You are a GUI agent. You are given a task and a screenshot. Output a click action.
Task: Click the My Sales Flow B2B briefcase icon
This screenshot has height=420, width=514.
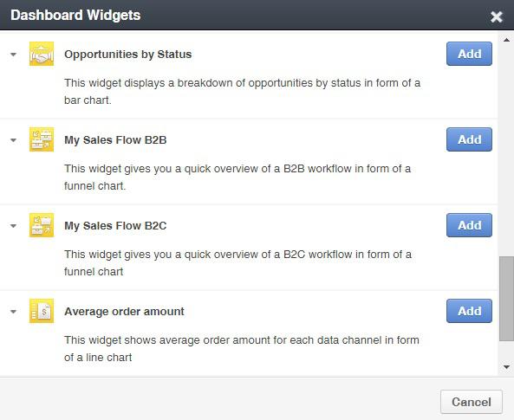click(x=42, y=139)
